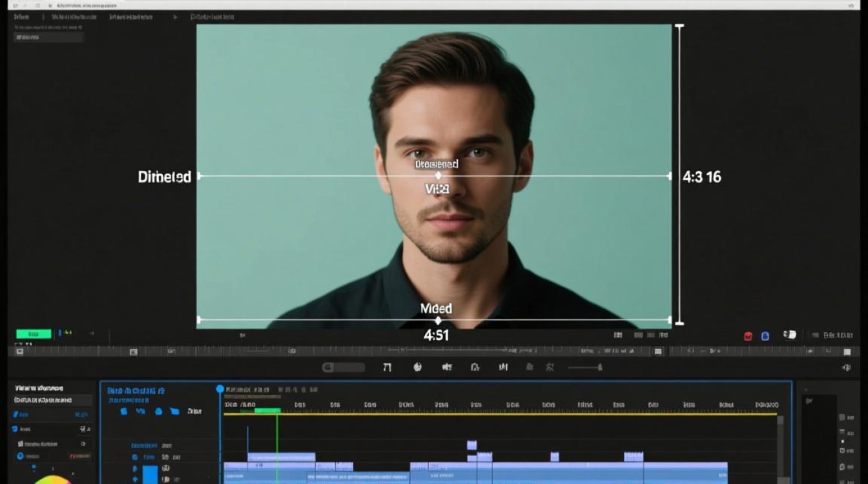868x484 pixels.
Task: Click the green button below the preview
Action: (x=34, y=334)
